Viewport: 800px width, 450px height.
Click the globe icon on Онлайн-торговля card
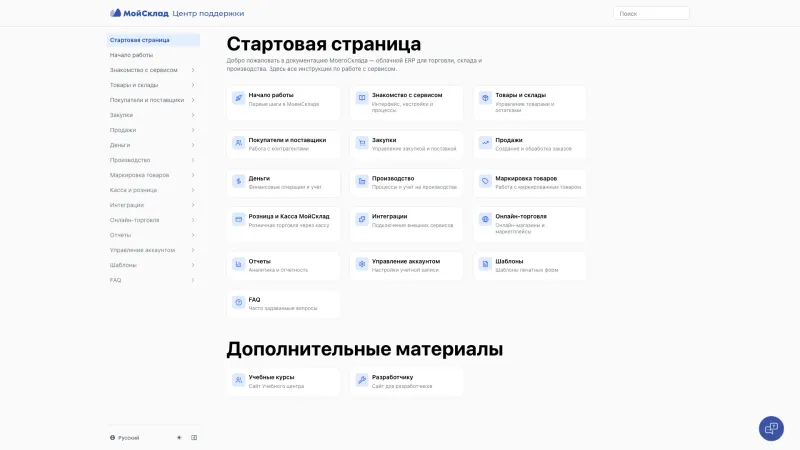tap(485, 219)
